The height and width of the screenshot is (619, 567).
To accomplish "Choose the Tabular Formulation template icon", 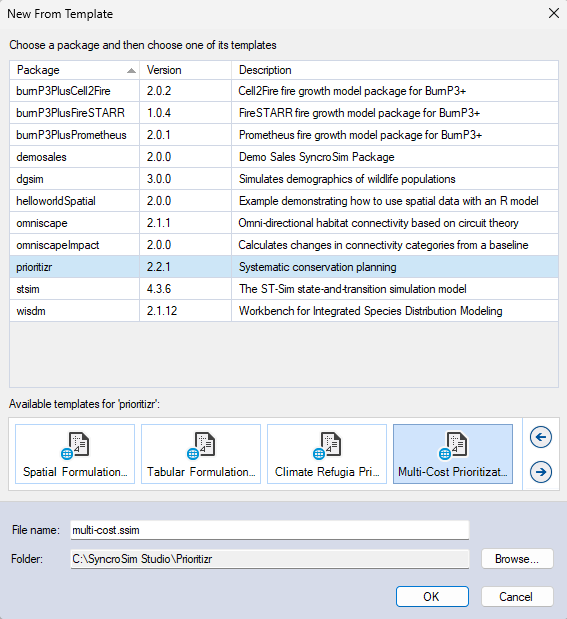I will point(201,454).
